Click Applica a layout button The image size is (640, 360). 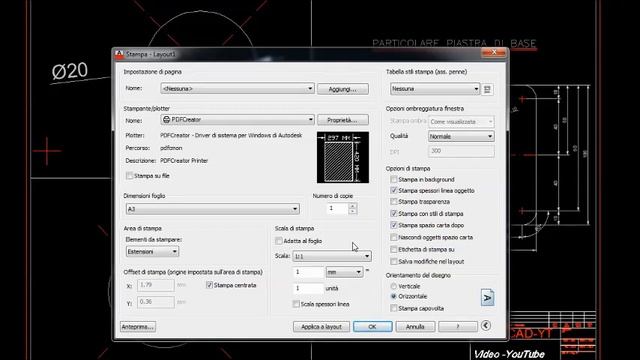(321, 327)
